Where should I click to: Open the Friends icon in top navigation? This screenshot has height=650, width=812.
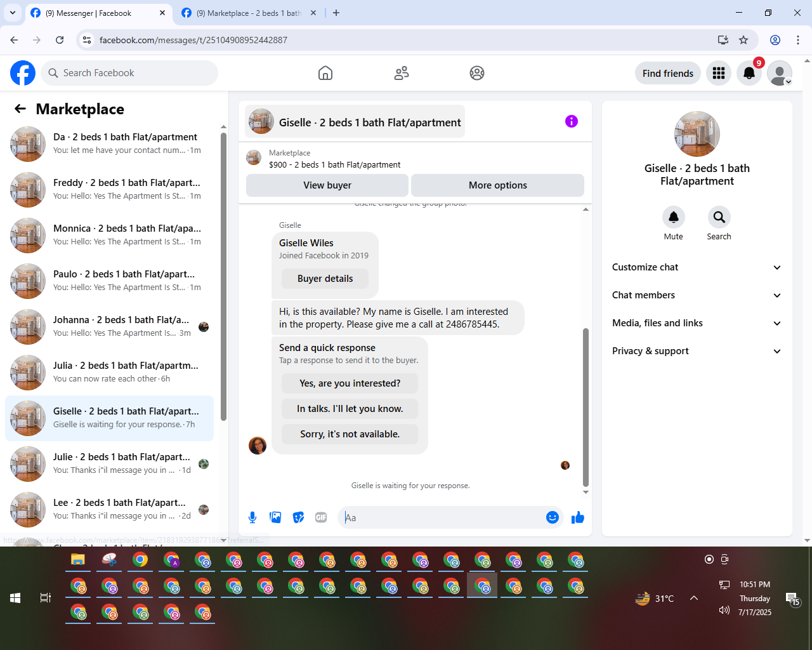tap(402, 73)
